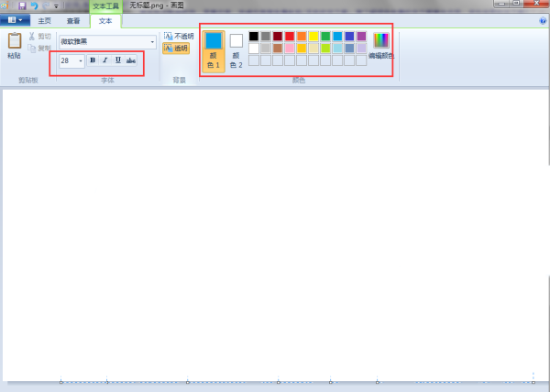Pick the yellow color swatch
Screen dimensions: 550x392
pyautogui.click(x=313, y=36)
